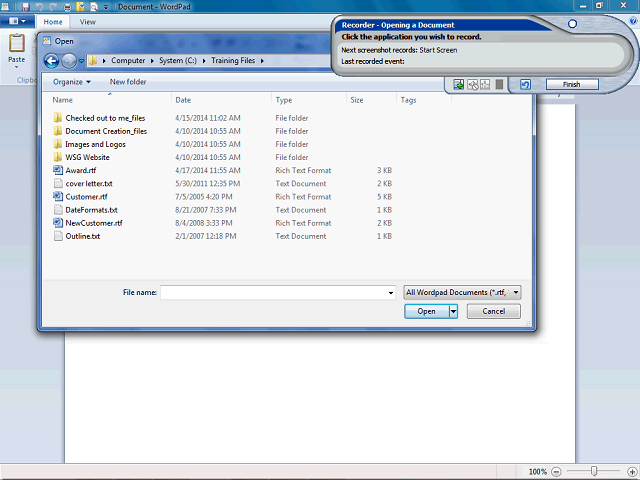Click the zoom out minus button
The height and width of the screenshot is (480, 640).
(x=556, y=472)
